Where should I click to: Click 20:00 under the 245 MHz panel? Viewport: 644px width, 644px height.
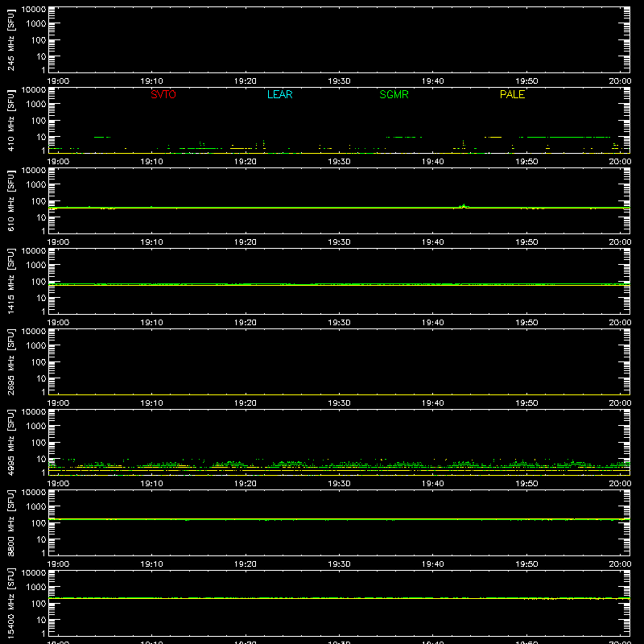[x=620, y=81]
